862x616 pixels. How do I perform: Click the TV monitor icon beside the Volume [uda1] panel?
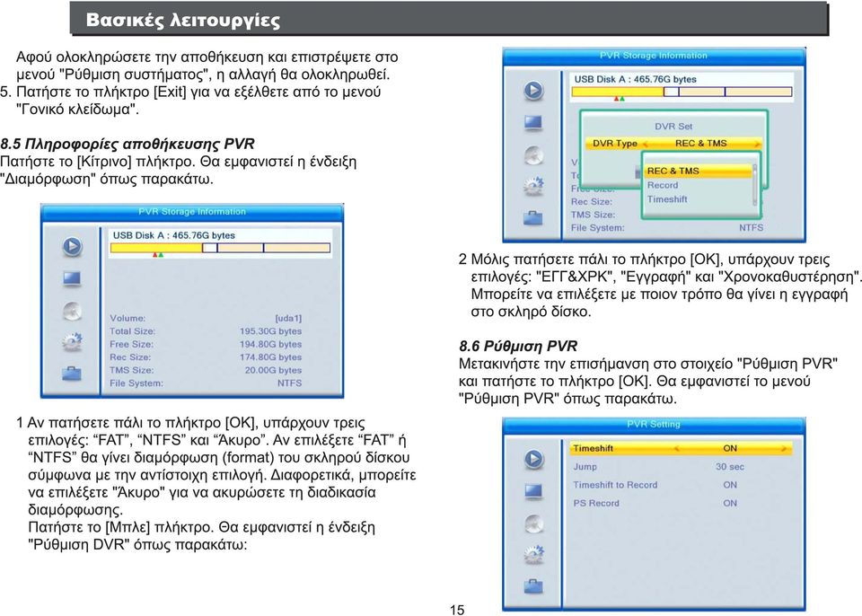(72, 279)
